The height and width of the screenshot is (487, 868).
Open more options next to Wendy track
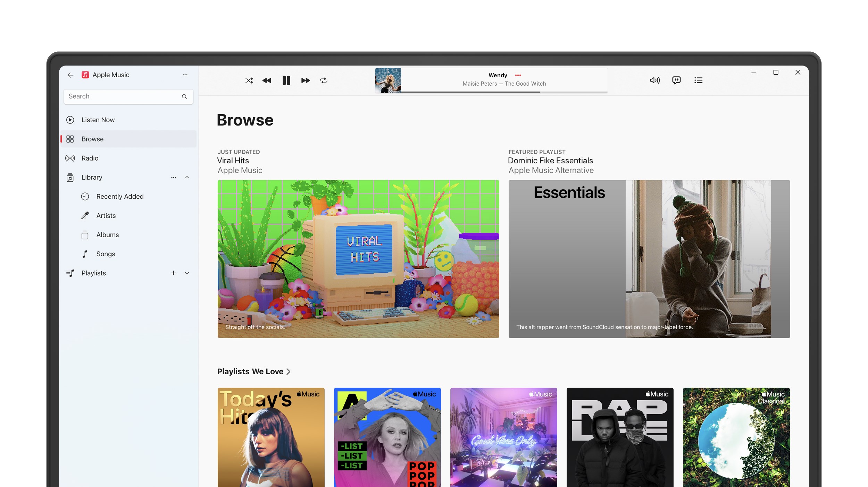518,75
